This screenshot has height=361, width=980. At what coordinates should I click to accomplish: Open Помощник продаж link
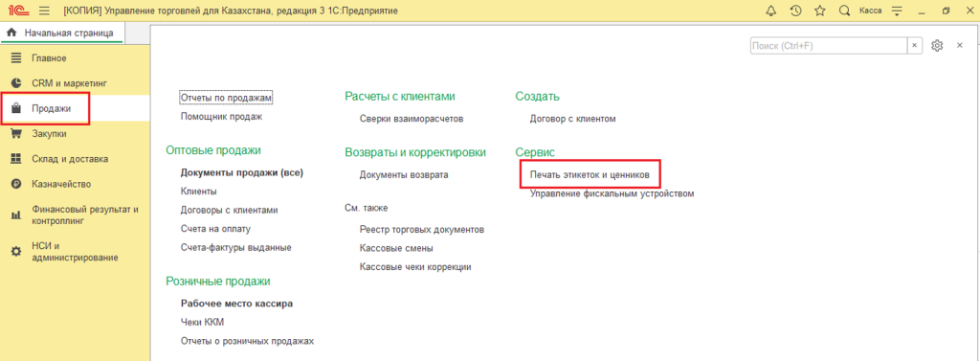221,117
